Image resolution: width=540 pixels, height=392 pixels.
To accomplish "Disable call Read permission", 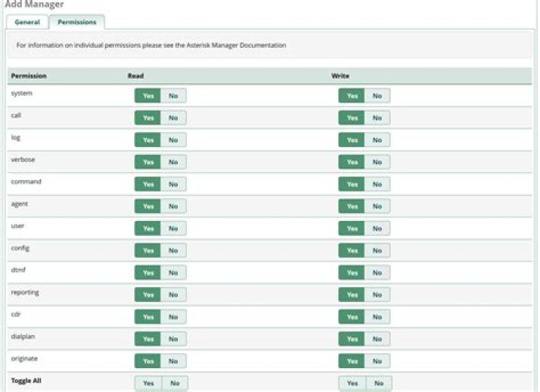I will point(173,118).
